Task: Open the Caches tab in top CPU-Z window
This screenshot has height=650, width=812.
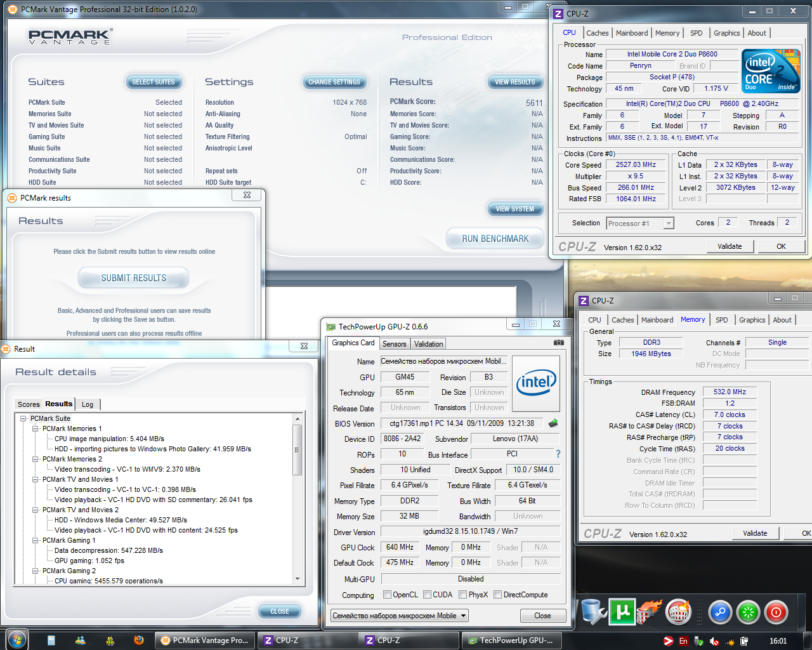Action: (x=597, y=33)
